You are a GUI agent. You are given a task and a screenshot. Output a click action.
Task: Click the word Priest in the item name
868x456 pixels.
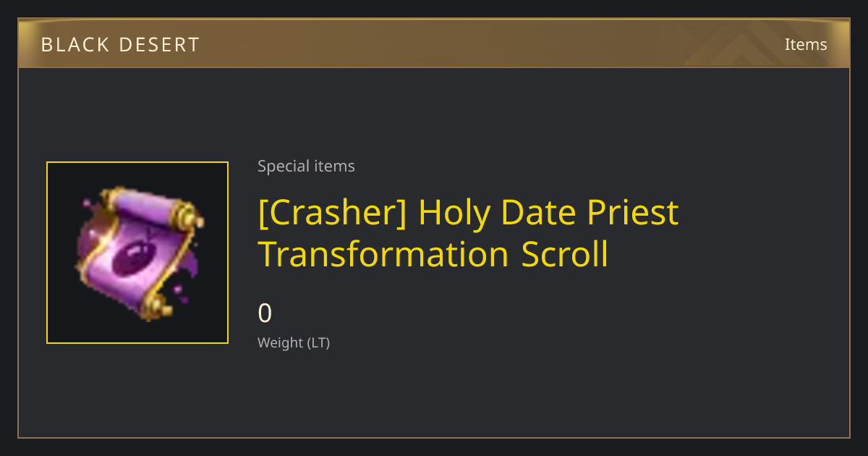632,213
